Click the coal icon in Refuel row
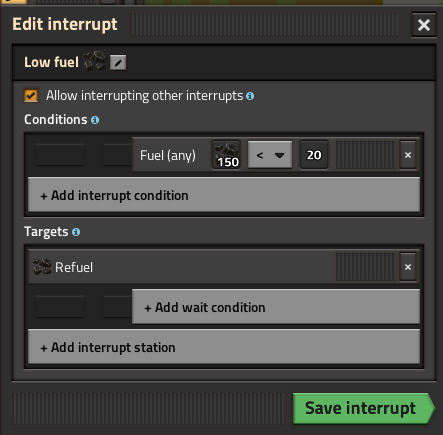443x435 pixels. [42, 267]
